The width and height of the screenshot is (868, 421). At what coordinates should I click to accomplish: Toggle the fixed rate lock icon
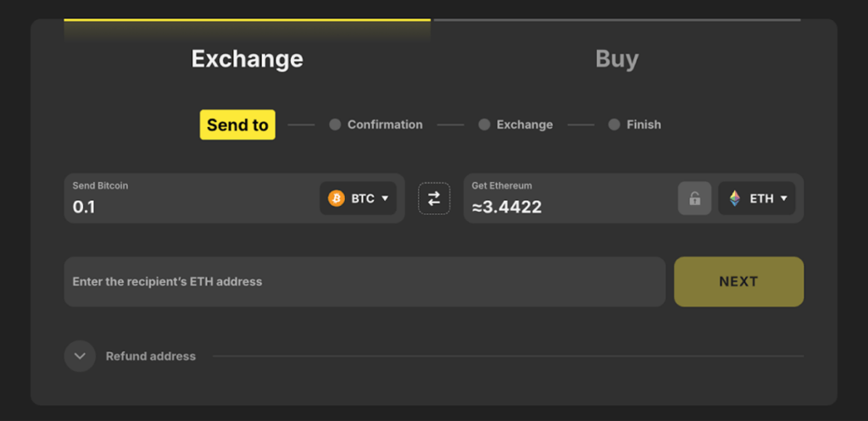point(694,198)
